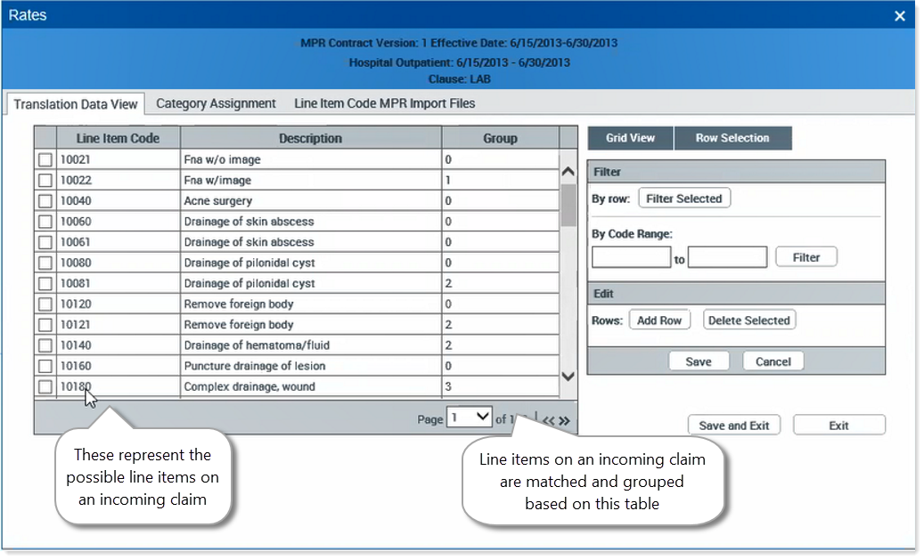Select the checkbox for line item 10120

(45, 304)
